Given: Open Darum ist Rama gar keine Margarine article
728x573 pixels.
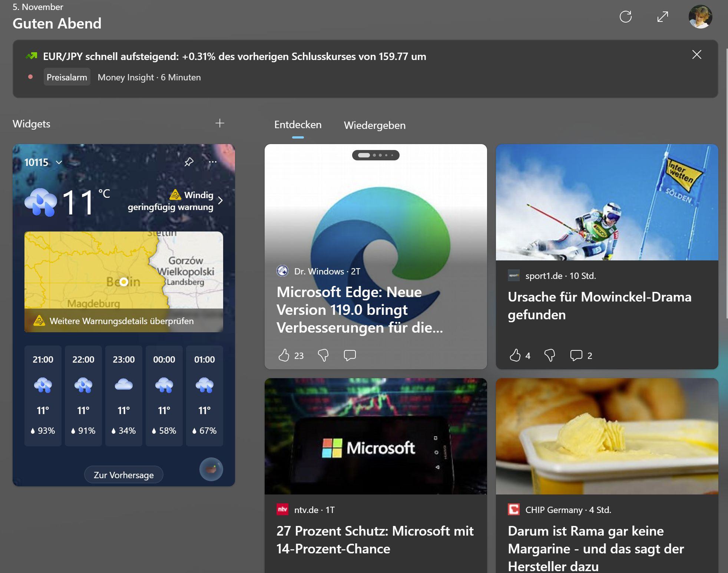Looking at the screenshot, I should (596, 548).
